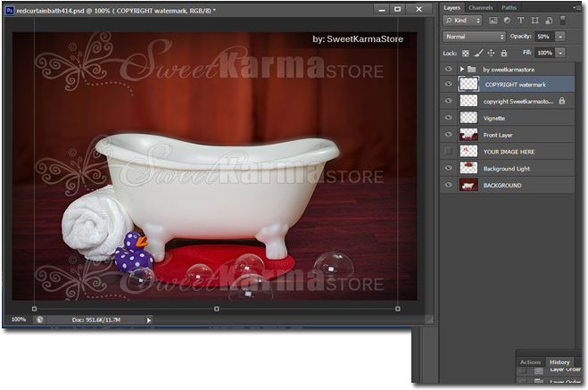Image resolution: width=588 pixels, height=390 pixels.
Task: Hide the COPYRIGHT watermark layer
Action: (448, 84)
